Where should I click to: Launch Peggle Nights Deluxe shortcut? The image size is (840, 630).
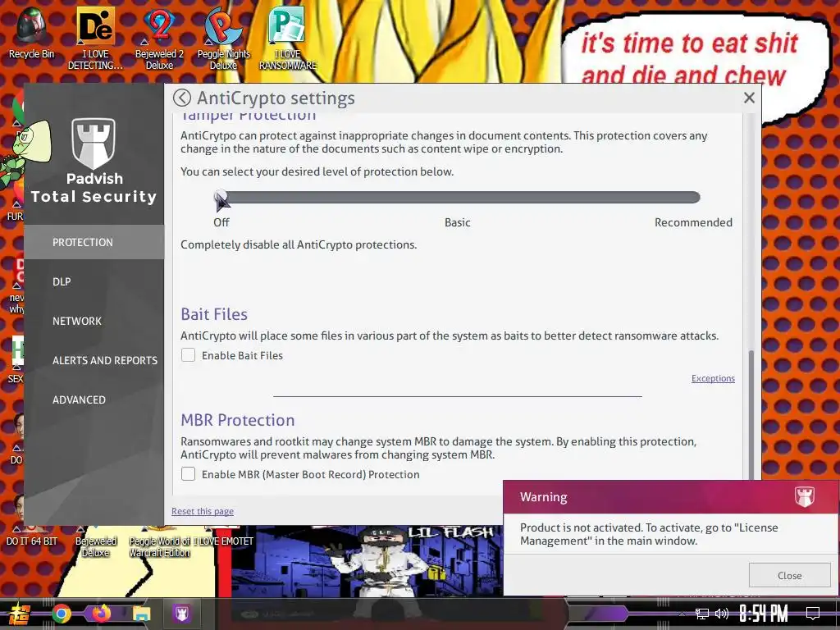(223, 38)
